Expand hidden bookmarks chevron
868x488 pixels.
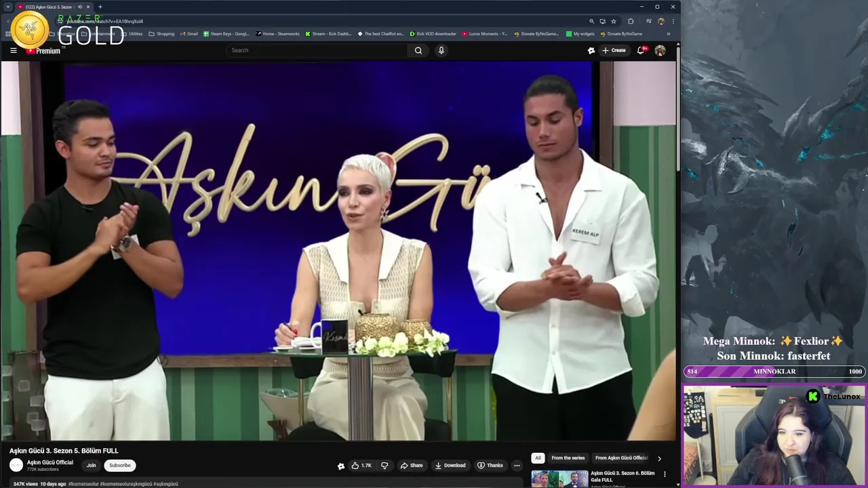668,34
